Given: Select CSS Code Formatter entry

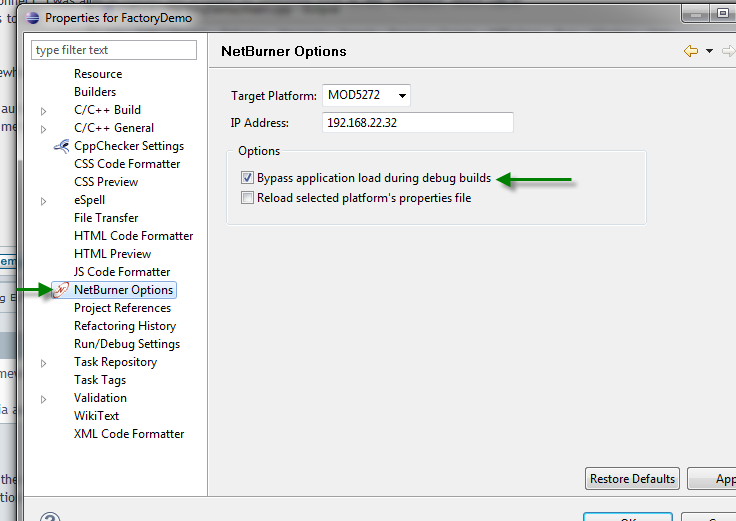Looking at the screenshot, I should (x=127, y=164).
